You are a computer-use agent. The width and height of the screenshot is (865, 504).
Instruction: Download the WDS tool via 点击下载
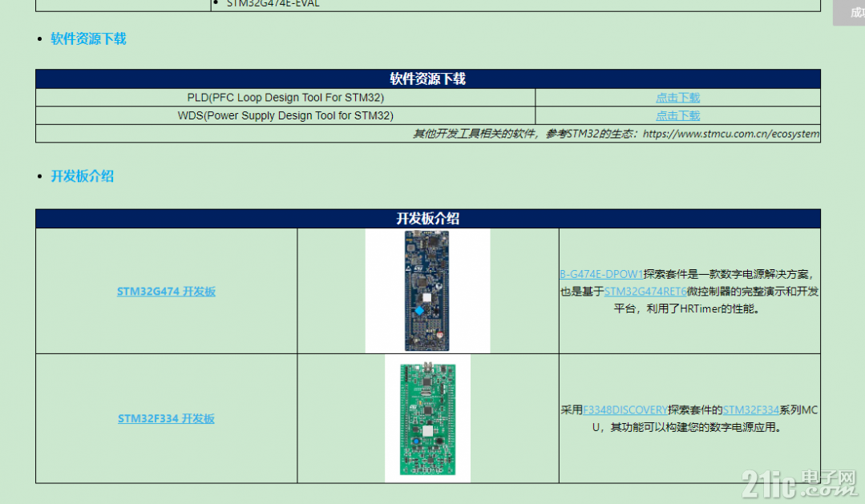coord(677,116)
